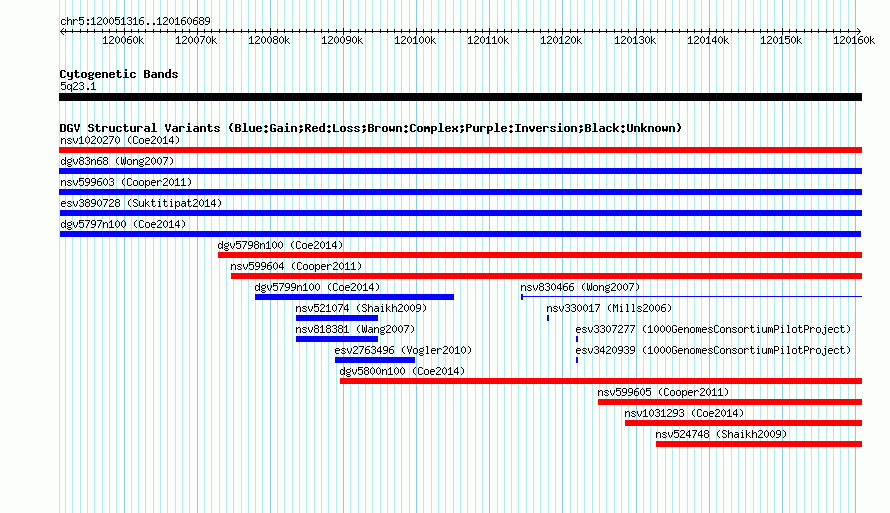Open nsv599605 (Cooper2011) variant label
Screen dimensions: 890x513
[x=664, y=392]
